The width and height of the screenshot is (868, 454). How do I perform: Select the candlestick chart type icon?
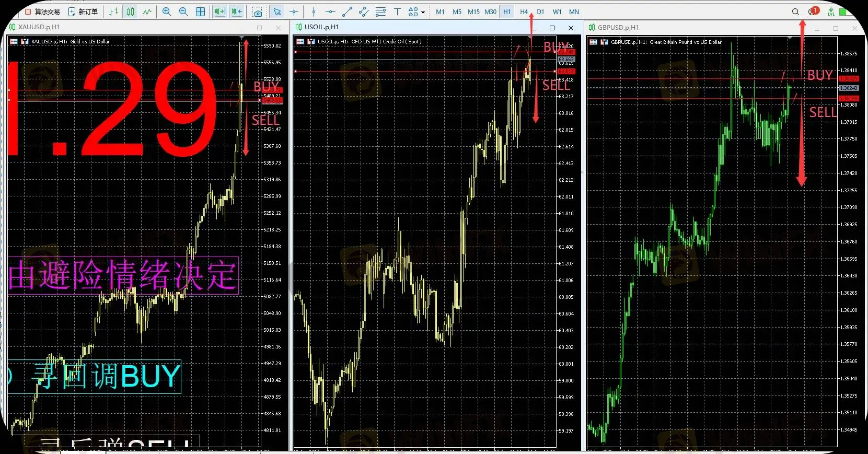(131, 11)
